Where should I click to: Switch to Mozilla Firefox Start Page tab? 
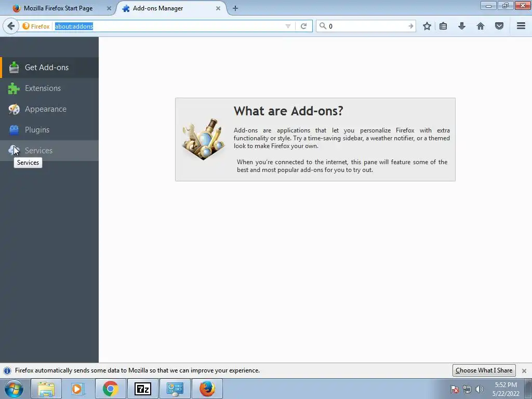coord(58,8)
